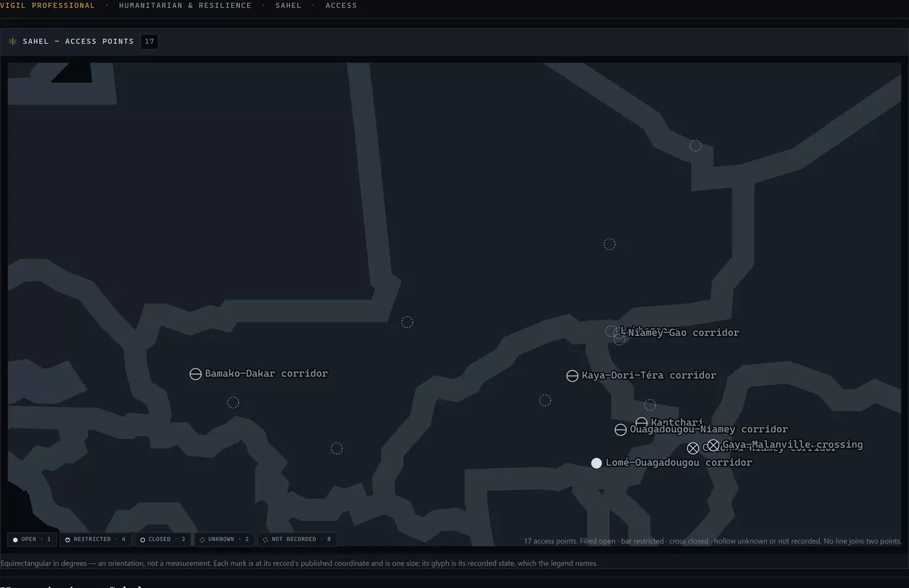Click the Restricted legend chip
Image resolution: width=909 pixels, height=588 pixels.
[96, 540]
